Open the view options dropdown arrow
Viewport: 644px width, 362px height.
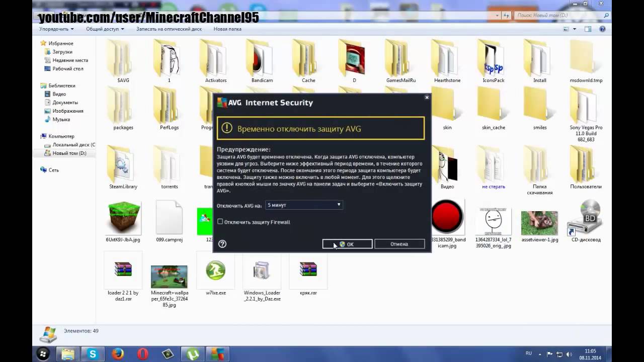click(575, 29)
